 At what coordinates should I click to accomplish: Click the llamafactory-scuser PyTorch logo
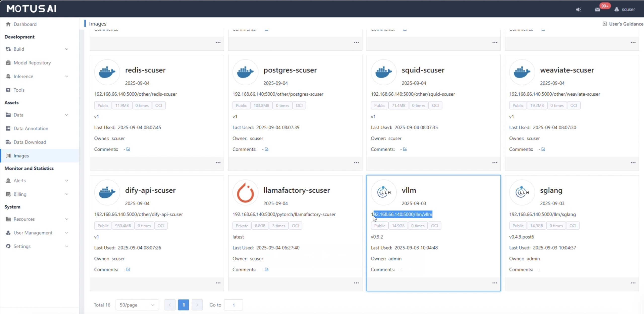click(245, 193)
